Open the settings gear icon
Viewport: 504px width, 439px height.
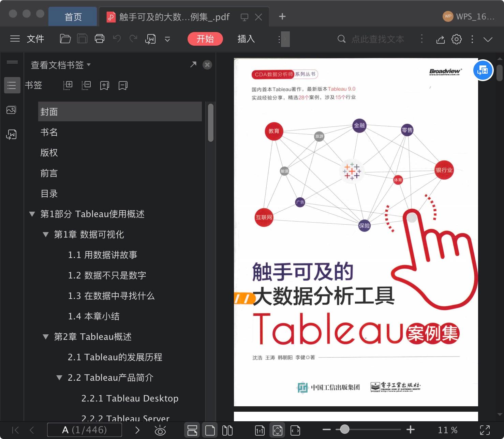click(457, 39)
